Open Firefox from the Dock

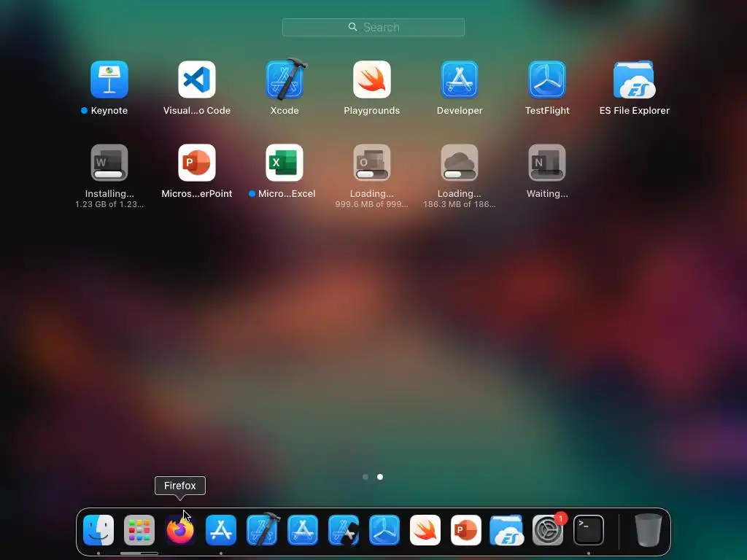pyautogui.click(x=180, y=530)
